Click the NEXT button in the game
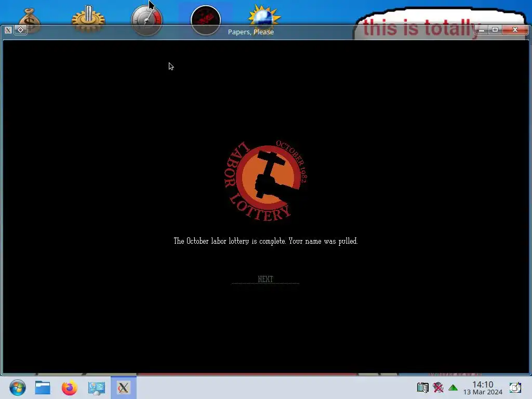532x399 pixels. pyautogui.click(x=265, y=279)
